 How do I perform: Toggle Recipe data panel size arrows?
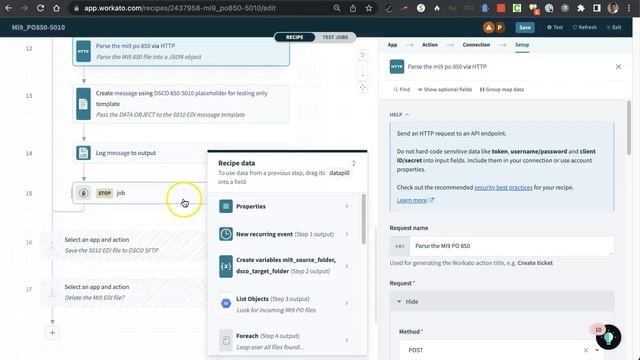pos(353,163)
